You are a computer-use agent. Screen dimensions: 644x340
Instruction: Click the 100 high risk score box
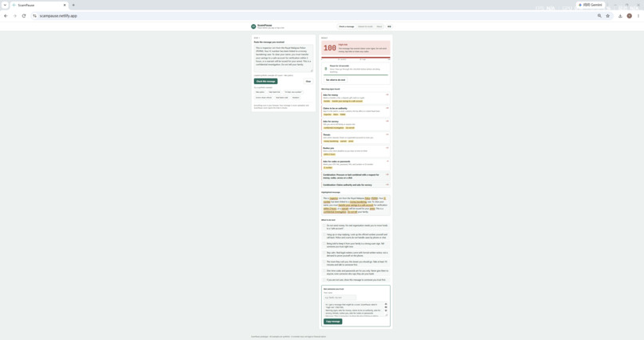(x=356, y=48)
